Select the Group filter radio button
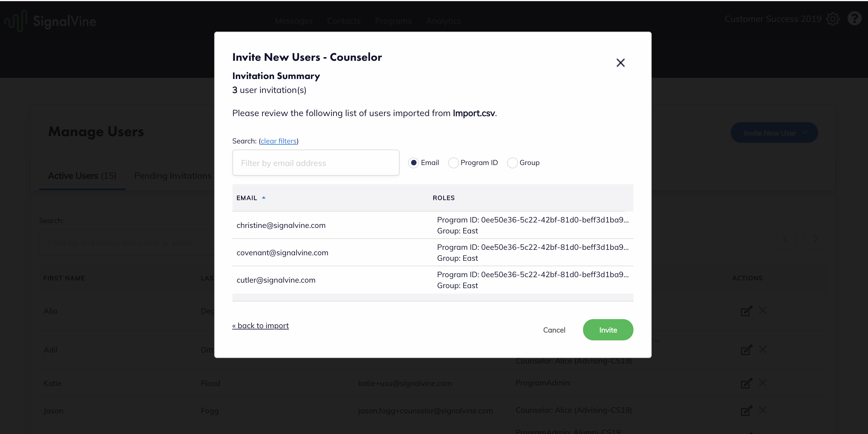The image size is (868, 434). click(x=512, y=163)
